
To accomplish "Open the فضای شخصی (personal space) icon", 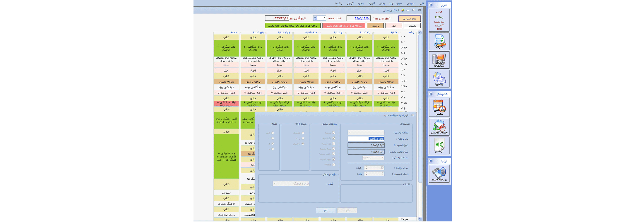I will [439, 60].
